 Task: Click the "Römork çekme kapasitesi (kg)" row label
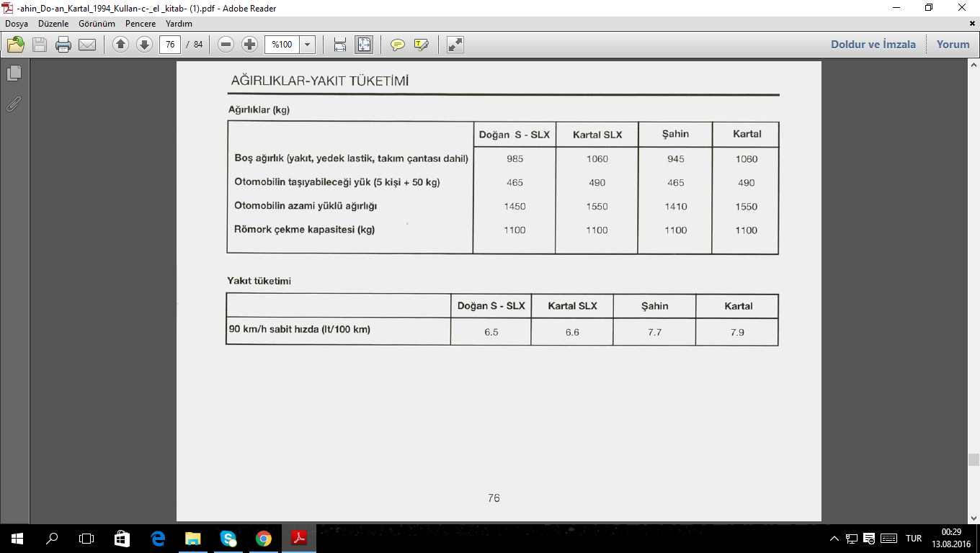click(304, 230)
